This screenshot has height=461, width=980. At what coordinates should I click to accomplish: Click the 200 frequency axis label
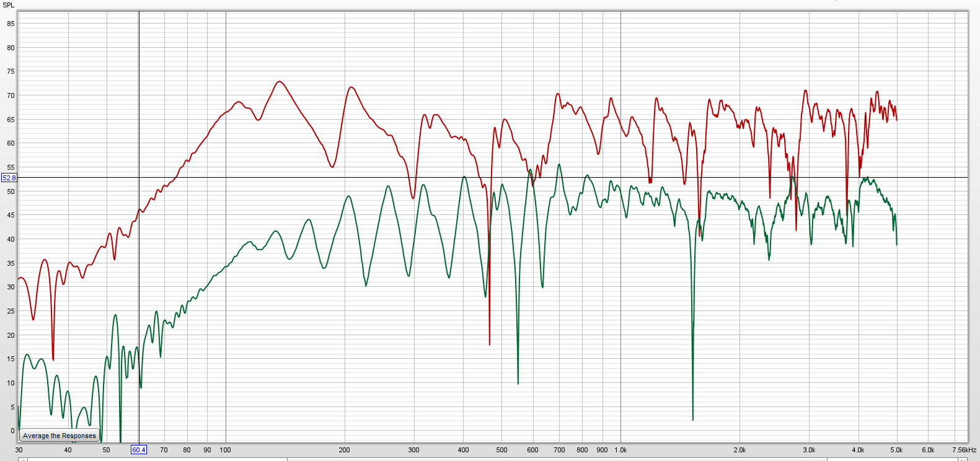coord(344,450)
